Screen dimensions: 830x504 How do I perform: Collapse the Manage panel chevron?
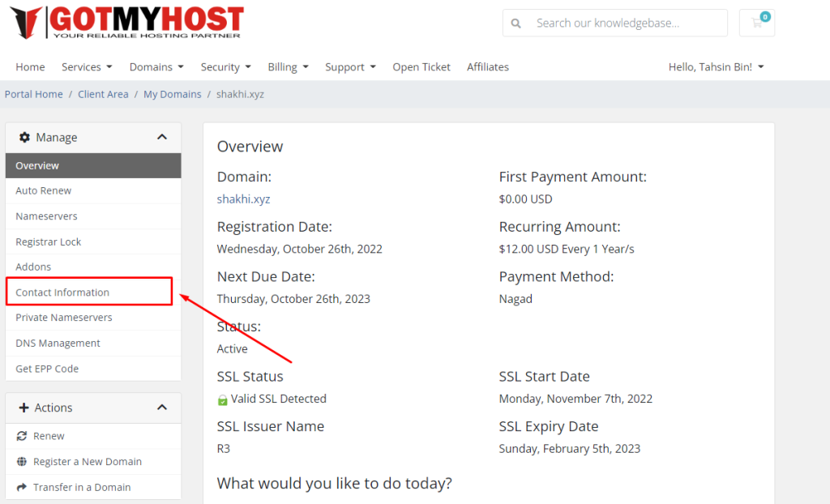[x=162, y=138]
